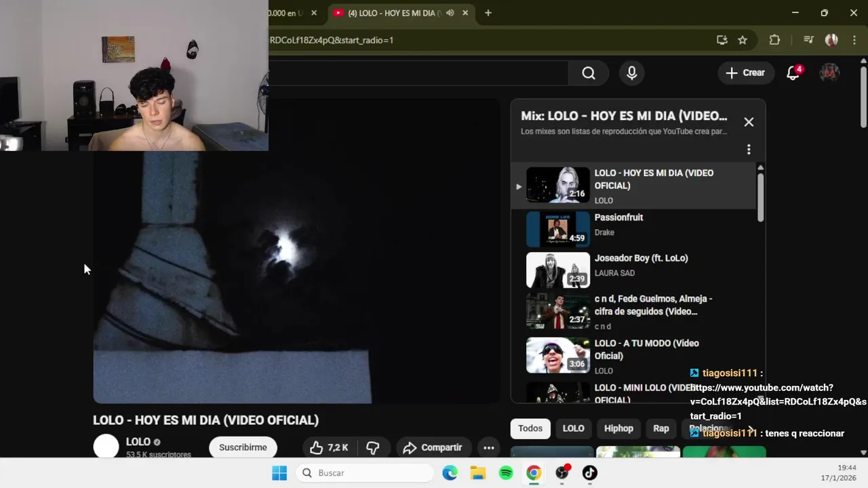Viewport: 868px width, 488px height.
Task: Open the OBS Studio taskbar icon
Action: point(562,473)
